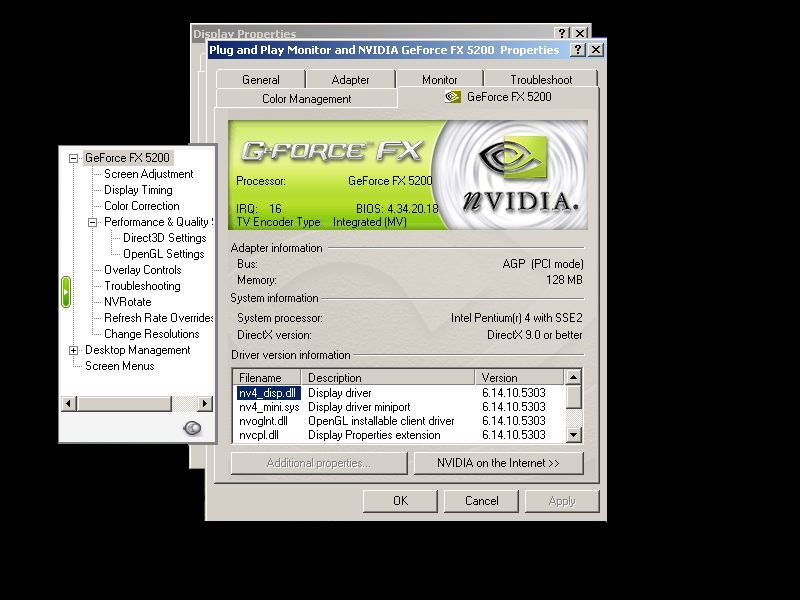Image resolution: width=800 pixels, height=600 pixels.
Task: Select Refresh Rate Overrides
Action: pyautogui.click(x=158, y=318)
